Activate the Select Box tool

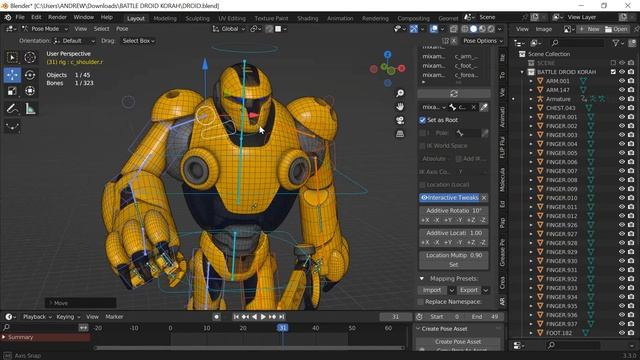click(12, 58)
